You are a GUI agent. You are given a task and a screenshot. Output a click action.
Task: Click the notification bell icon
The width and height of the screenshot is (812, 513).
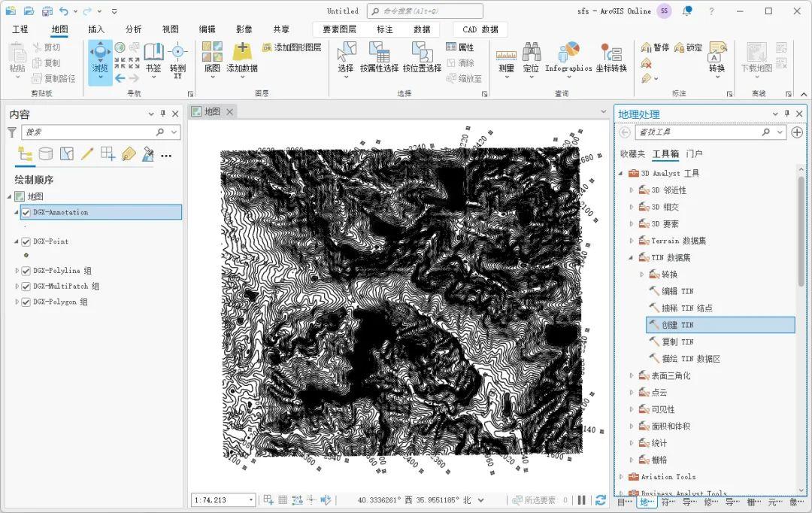687,11
